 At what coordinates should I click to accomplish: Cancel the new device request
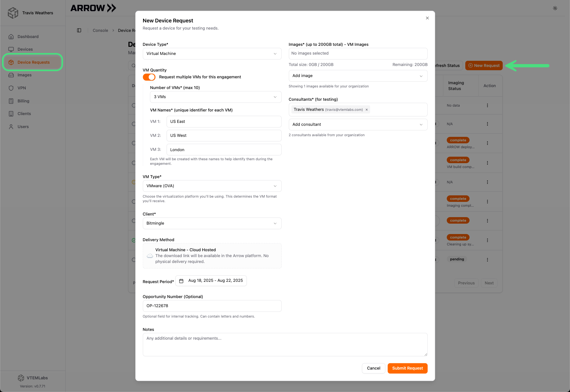[x=373, y=368]
